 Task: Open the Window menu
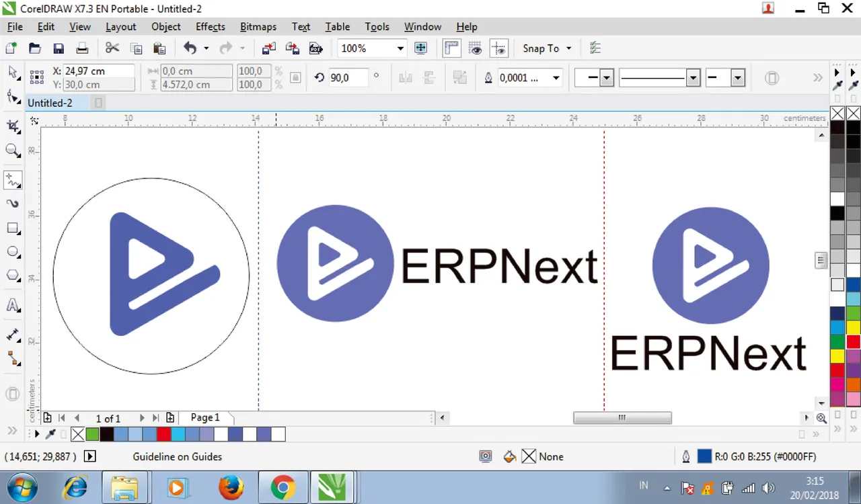pos(423,27)
